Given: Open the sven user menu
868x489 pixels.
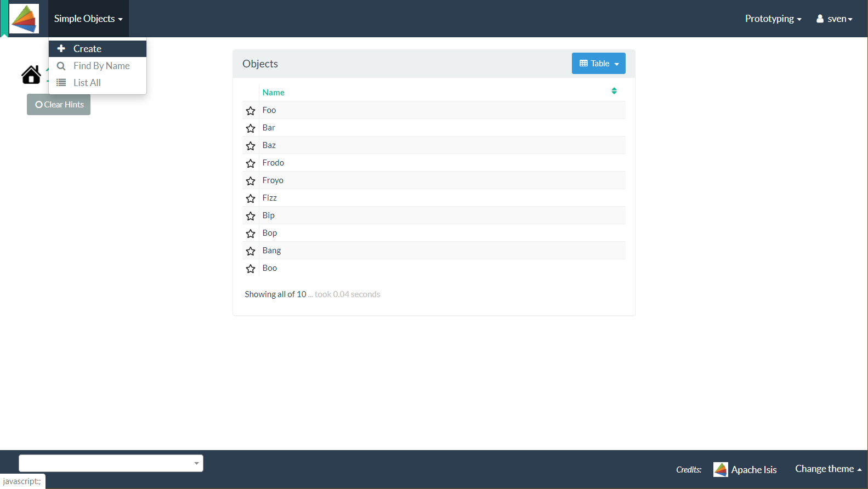Looking at the screenshot, I should click(x=835, y=19).
